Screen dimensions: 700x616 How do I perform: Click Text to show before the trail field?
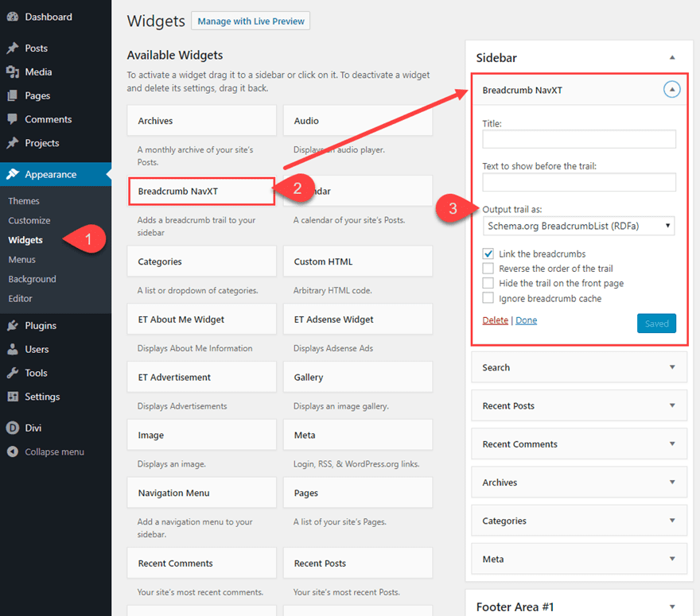pos(579,182)
